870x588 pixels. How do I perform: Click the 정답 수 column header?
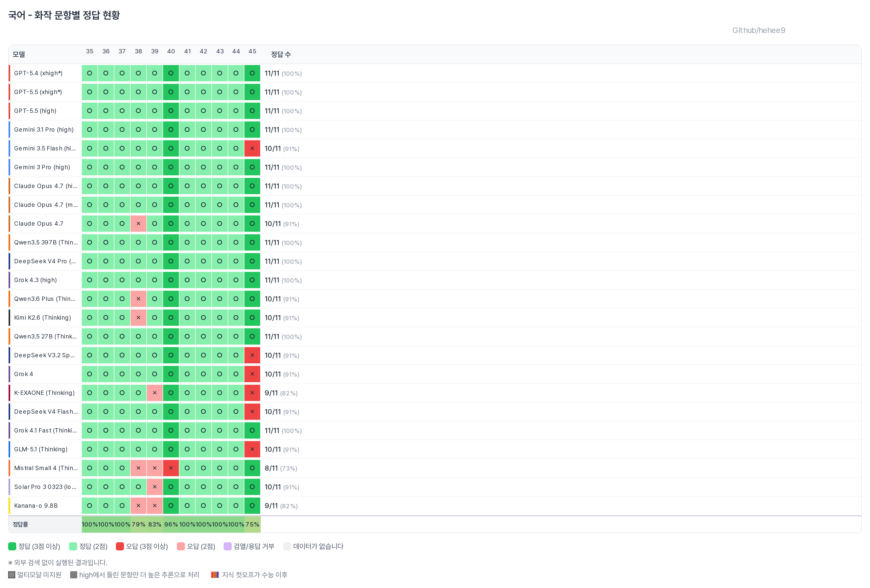tap(281, 55)
